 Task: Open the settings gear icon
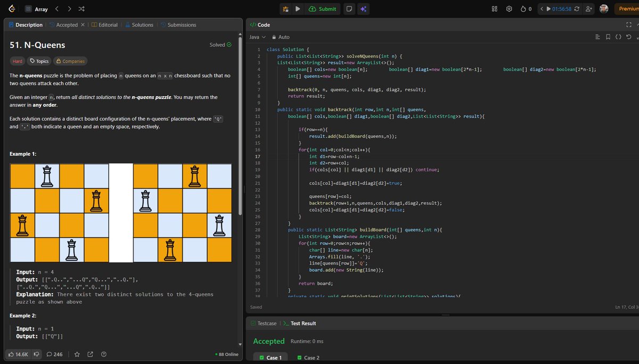coord(509,9)
